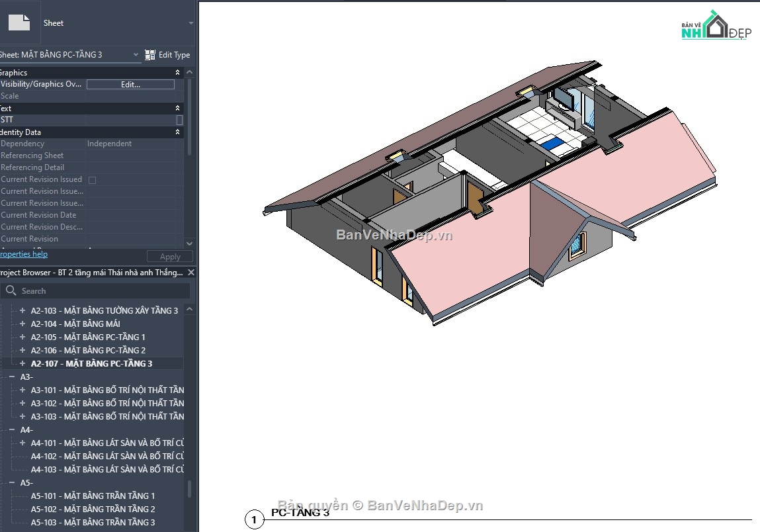Screen dimensions: 760x532
Task: Click the Referencing Detail property row
Action: [91, 167]
